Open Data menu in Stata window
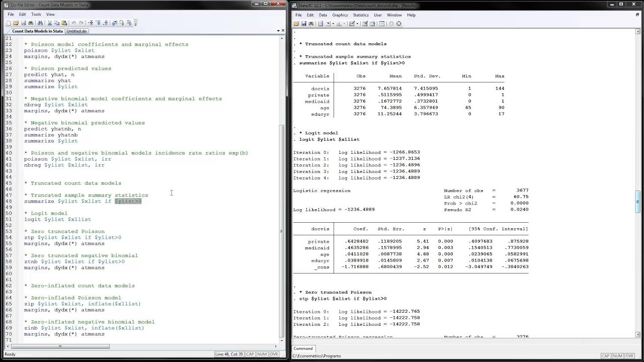Screen dimensions: 644x362 (x=323, y=15)
